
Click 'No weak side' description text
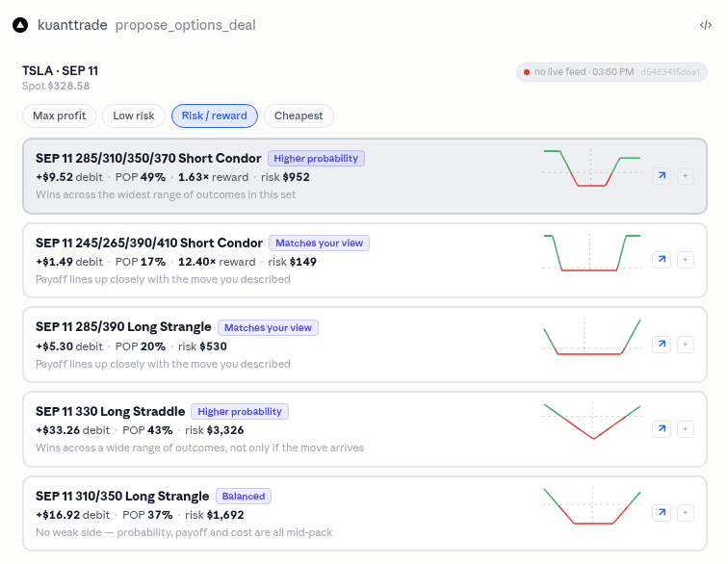(184, 532)
